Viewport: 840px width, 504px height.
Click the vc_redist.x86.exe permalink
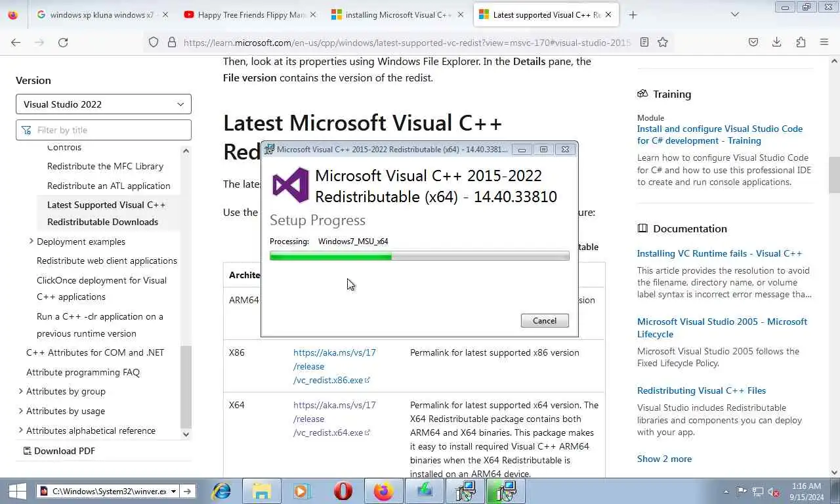(x=334, y=366)
